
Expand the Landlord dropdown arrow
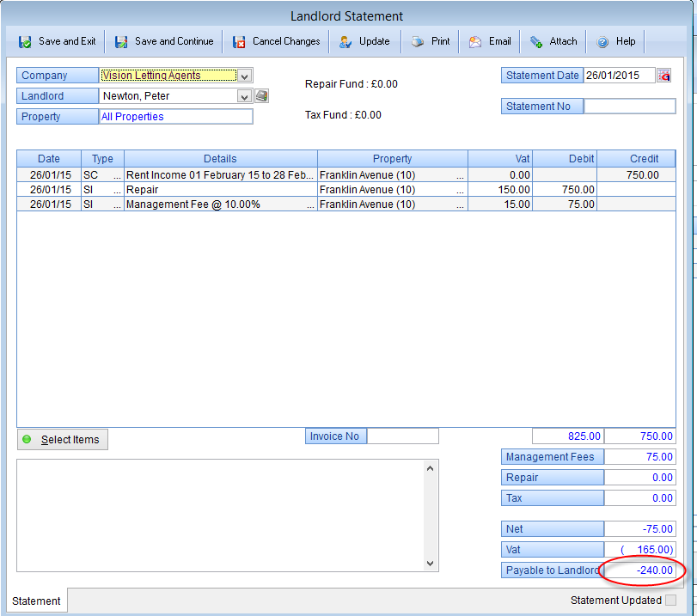click(x=244, y=96)
